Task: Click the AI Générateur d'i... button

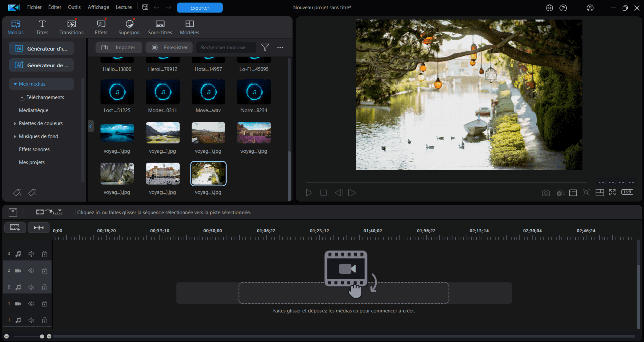Action: pyautogui.click(x=41, y=48)
